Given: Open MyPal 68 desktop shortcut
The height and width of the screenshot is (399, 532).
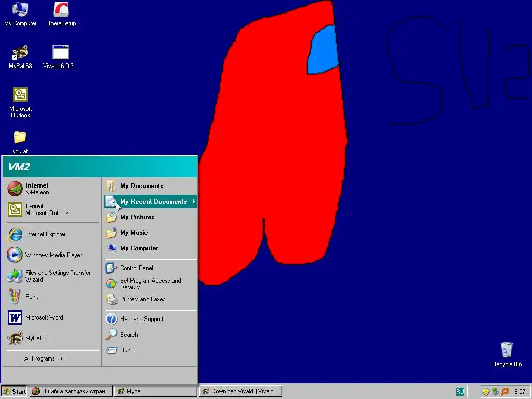Looking at the screenshot, I should 20,57.
